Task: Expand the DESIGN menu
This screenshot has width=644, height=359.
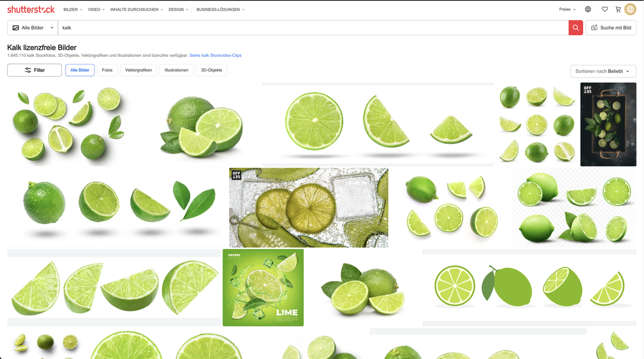Action: click(179, 10)
